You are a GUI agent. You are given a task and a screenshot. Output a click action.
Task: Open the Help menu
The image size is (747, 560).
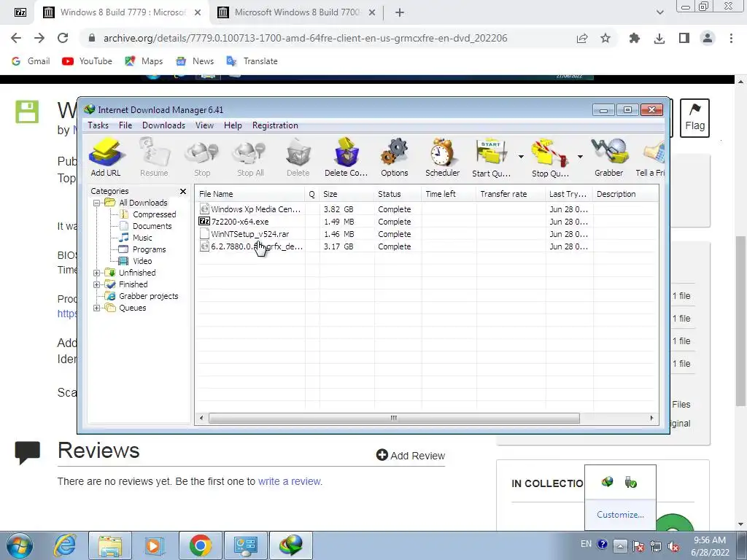point(233,125)
